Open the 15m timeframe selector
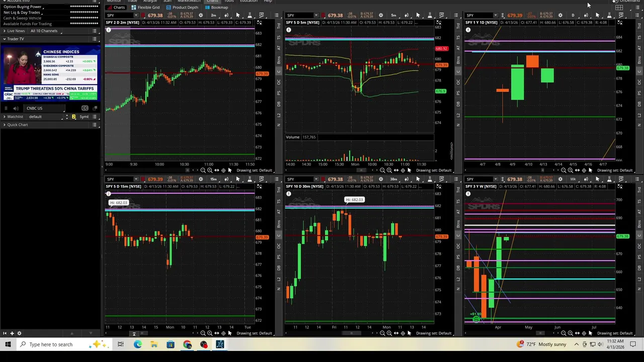This screenshot has height=362, width=644. [x=213, y=179]
